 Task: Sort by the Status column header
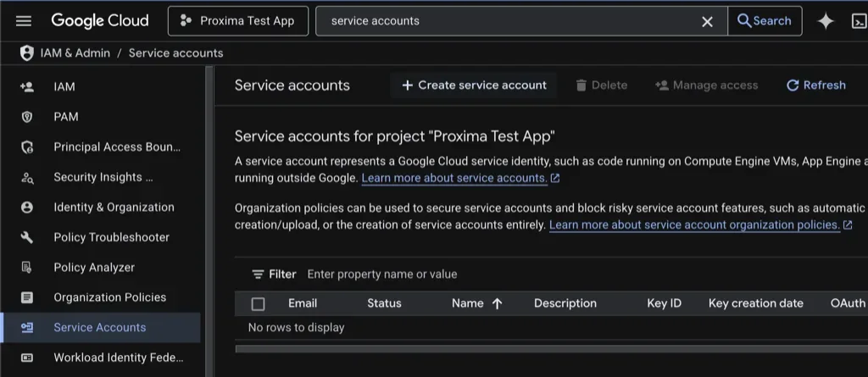tap(384, 303)
